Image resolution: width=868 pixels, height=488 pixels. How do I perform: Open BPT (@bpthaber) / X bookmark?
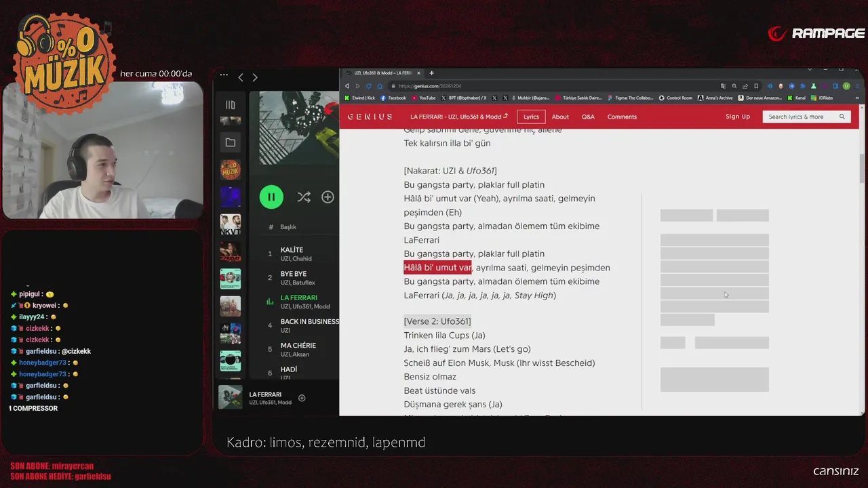pos(464,98)
